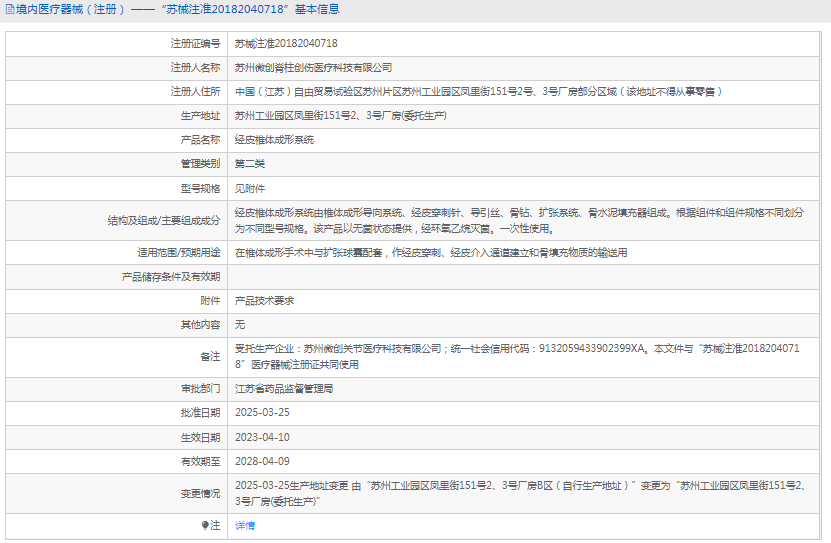Select registration number value 苏械注准20182040718
The image size is (831, 543).
[x=286, y=43]
